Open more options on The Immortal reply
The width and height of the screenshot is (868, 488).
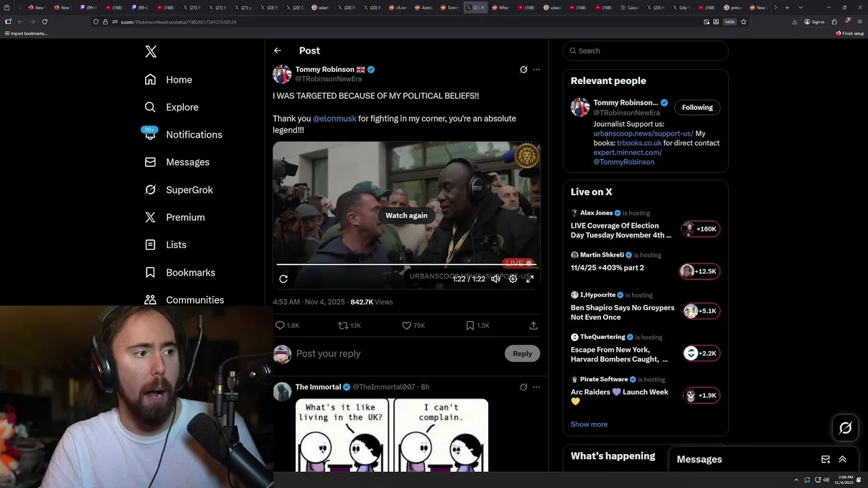pyautogui.click(x=536, y=387)
